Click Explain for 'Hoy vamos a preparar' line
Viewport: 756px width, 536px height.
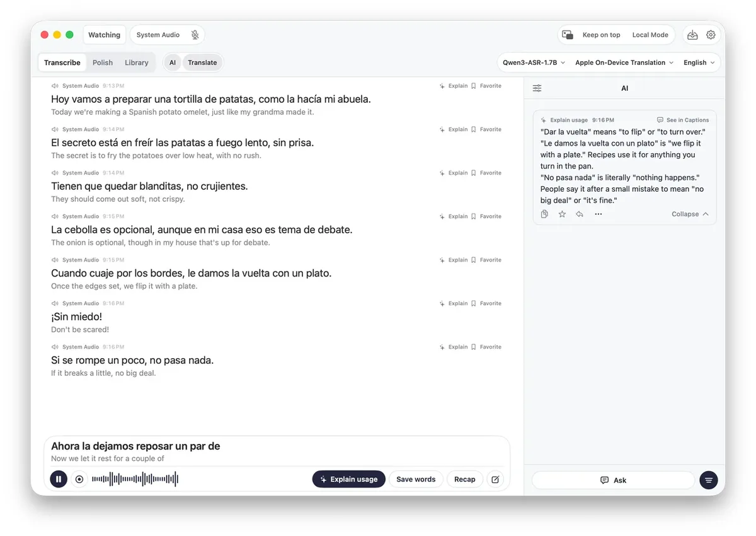pyautogui.click(x=454, y=86)
